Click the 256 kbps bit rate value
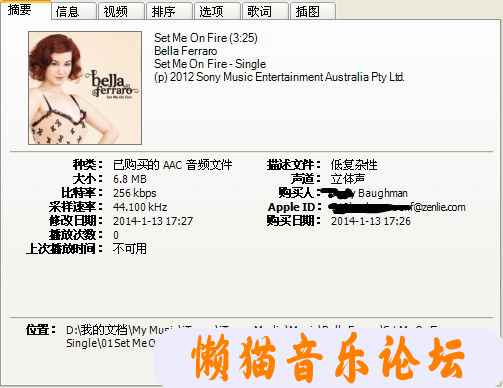503x388 pixels. coord(135,193)
